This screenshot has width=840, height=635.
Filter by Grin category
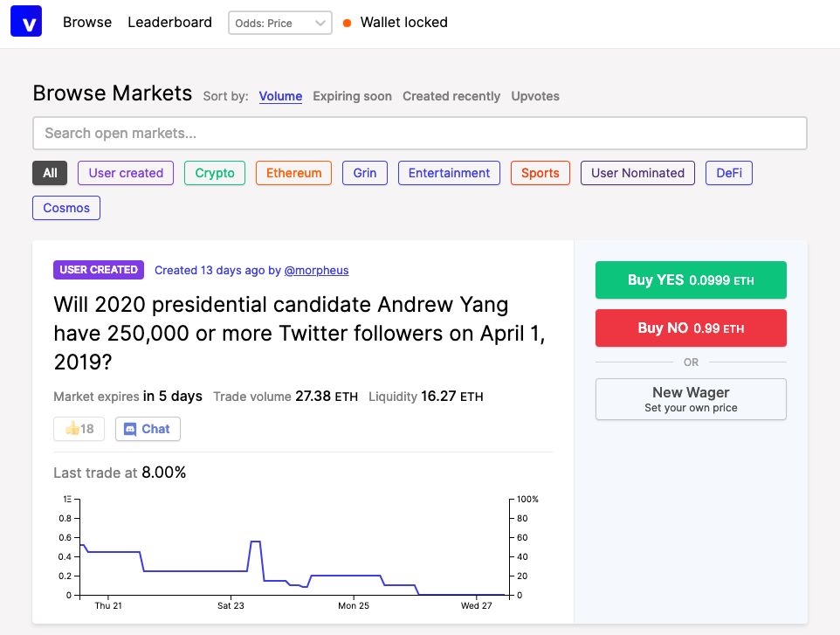[365, 173]
